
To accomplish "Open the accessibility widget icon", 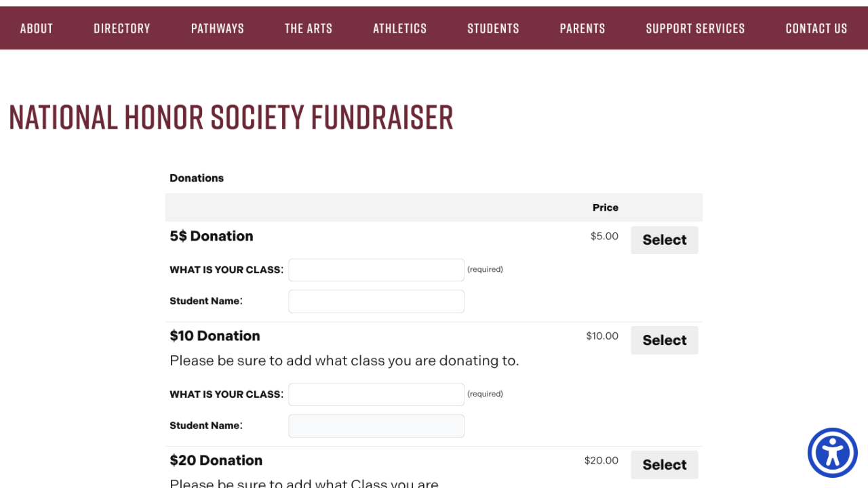I will click(832, 453).
